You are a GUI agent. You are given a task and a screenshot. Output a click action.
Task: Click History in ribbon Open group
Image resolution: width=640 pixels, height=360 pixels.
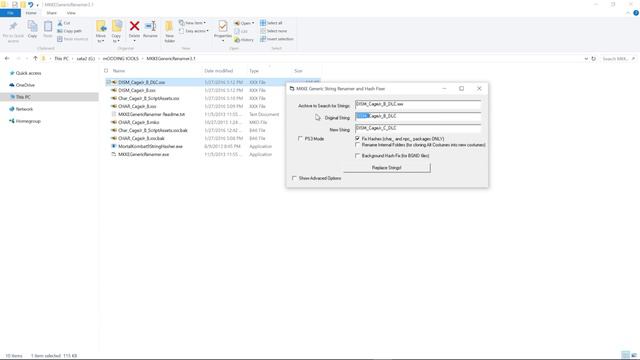[244, 40]
